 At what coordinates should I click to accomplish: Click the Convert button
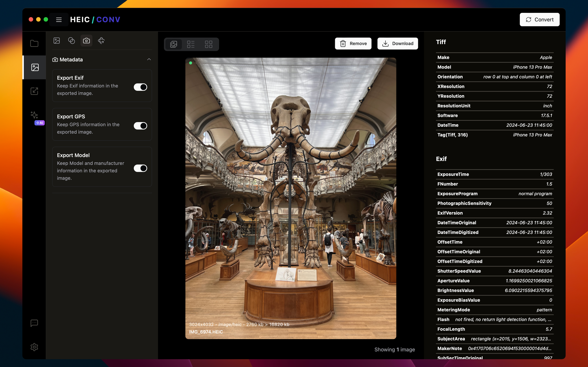[539, 20]
